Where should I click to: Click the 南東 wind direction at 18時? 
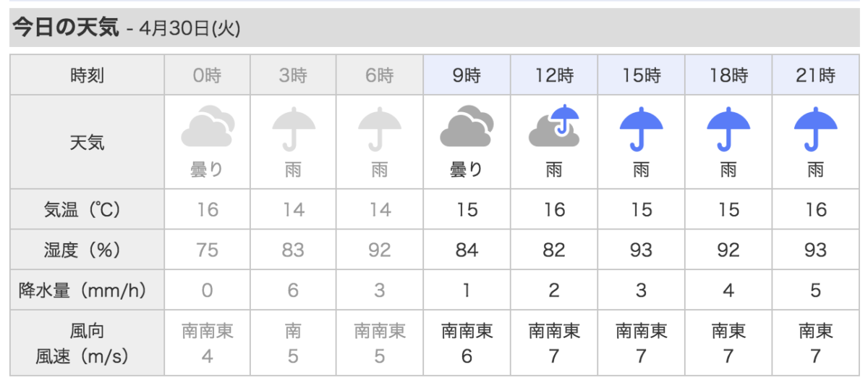coord(728,332)
